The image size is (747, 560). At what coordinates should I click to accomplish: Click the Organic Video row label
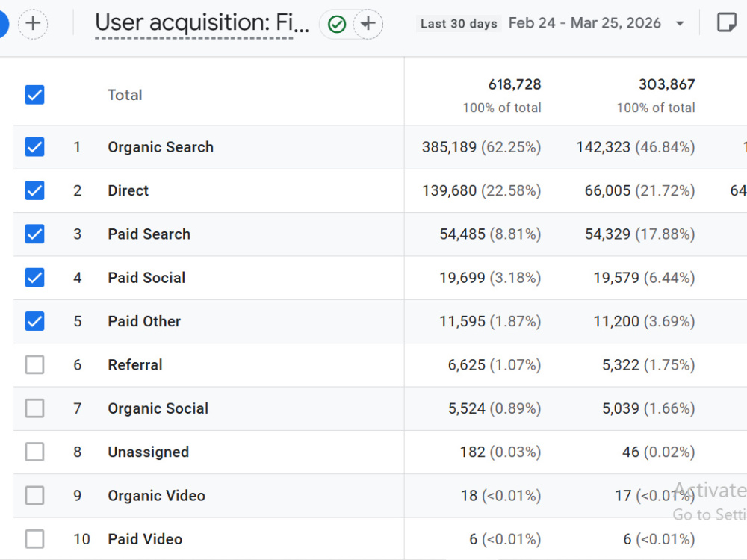click(x=156, y=495)
